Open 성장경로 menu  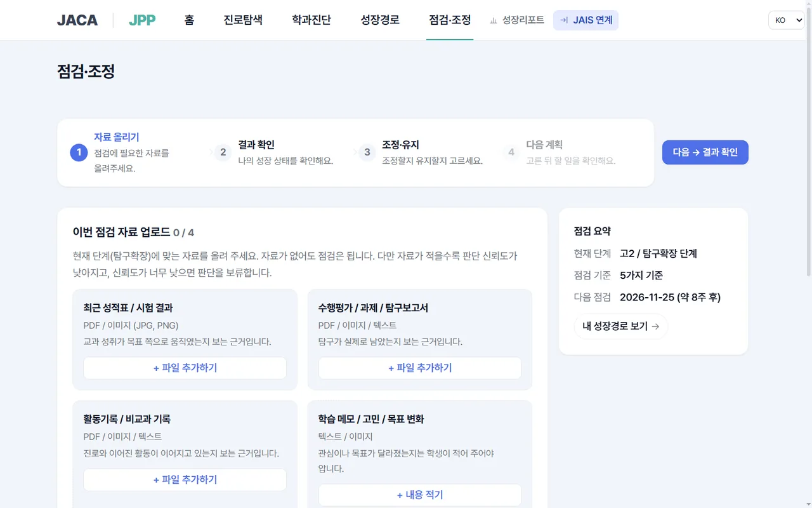pos(380,20)
